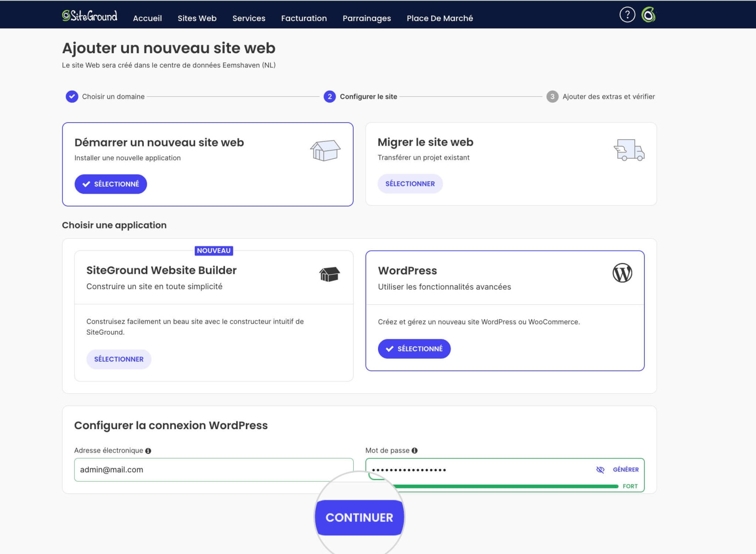This screenshot has width=756, height=554.
Task: Click step 3 circle indicator
Action: (x=552, y=96)
